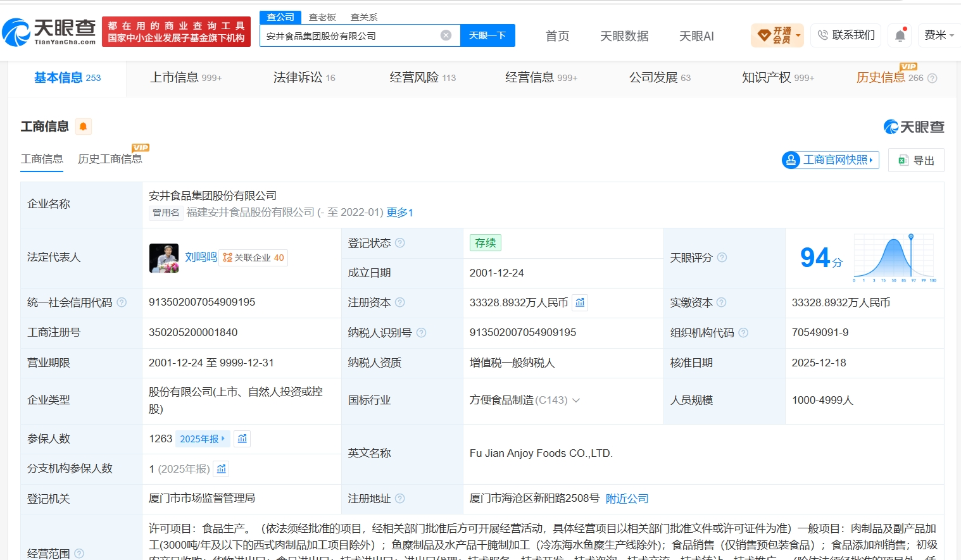Open help icon beside 经营范围
This screenshot has height=560, width=961.
pyautogui.click(x=79, y=554)
